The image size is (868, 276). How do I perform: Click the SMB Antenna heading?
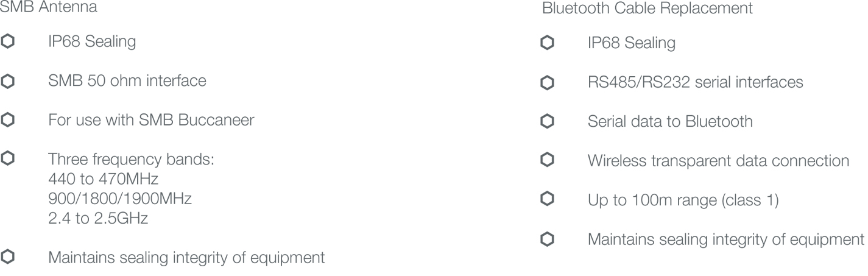(48, 9)
